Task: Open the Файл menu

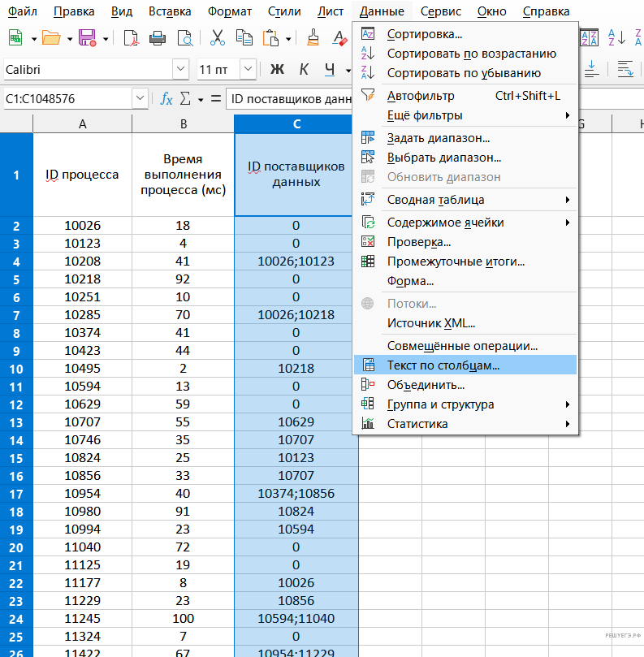Action: 22,11
